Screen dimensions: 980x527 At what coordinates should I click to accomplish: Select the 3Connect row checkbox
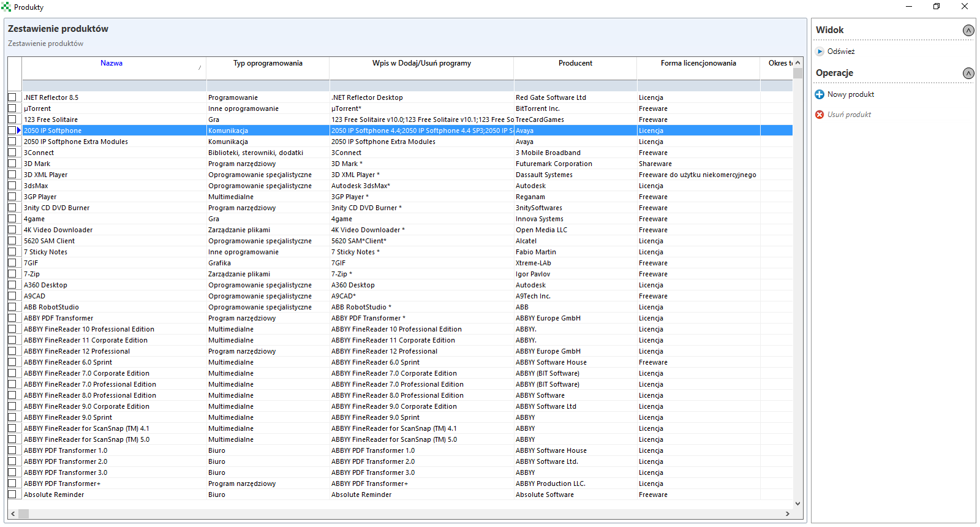(12, 153)
